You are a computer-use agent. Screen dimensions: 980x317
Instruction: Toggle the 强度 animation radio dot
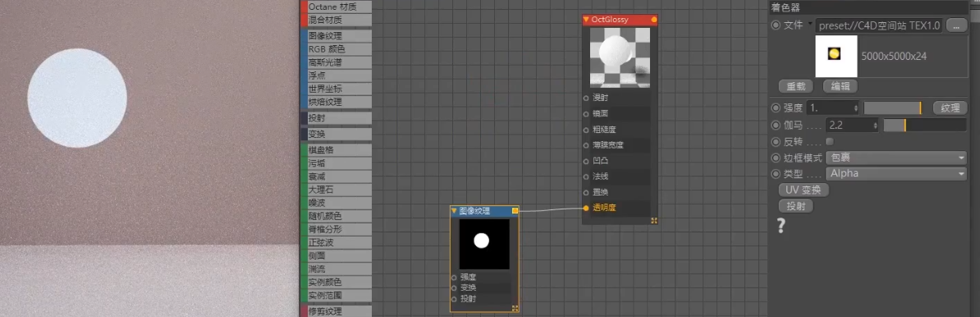(x=776, y=108)
